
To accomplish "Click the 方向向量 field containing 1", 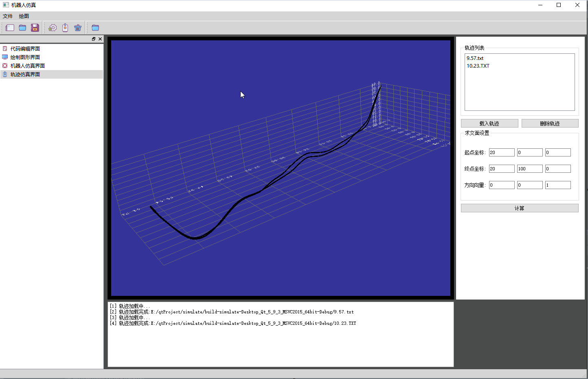I will tap(558, 185).
